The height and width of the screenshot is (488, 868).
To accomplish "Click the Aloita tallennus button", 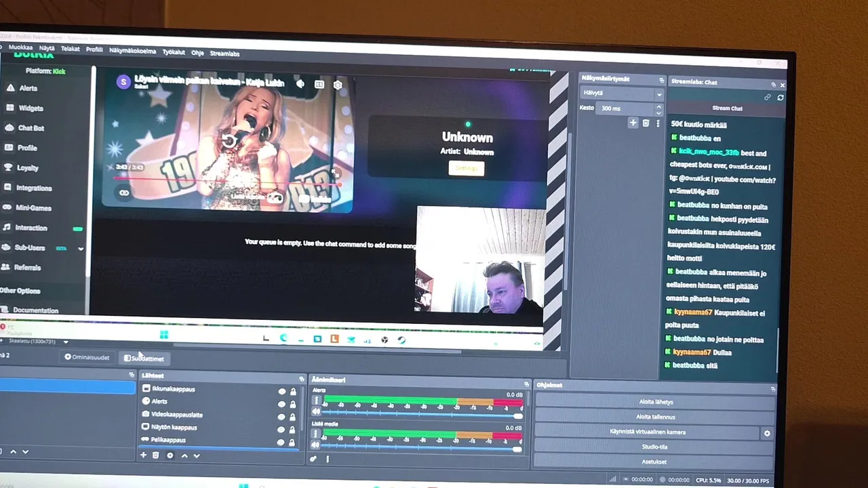I will [655, 417].
